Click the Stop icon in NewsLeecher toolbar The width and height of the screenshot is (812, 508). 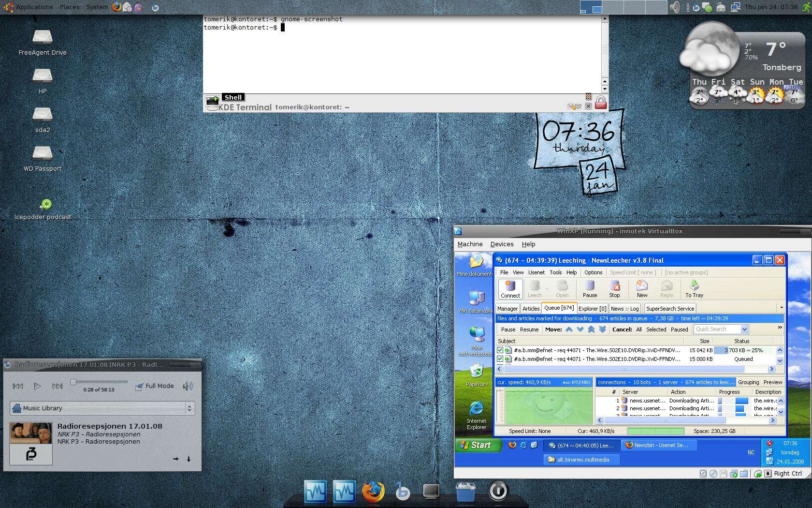[x=614, y=289]
